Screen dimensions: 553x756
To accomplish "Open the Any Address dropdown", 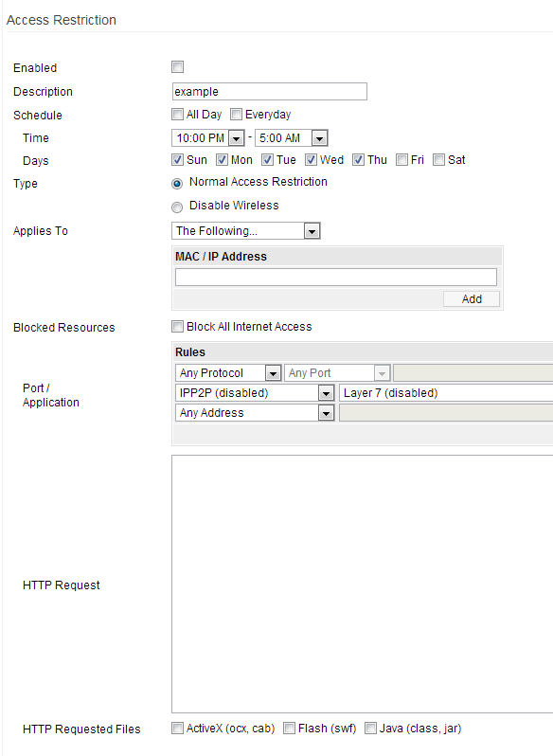I will point(255,413).
